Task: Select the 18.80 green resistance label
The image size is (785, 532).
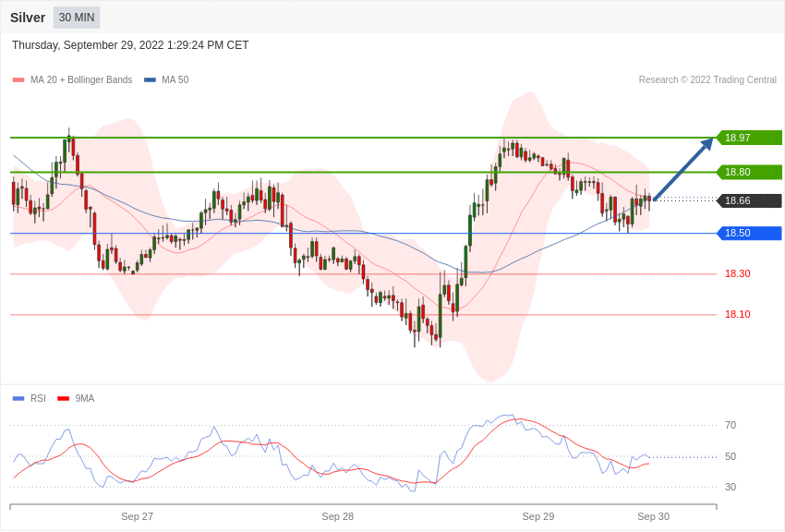Action: (x=748, y=172)
